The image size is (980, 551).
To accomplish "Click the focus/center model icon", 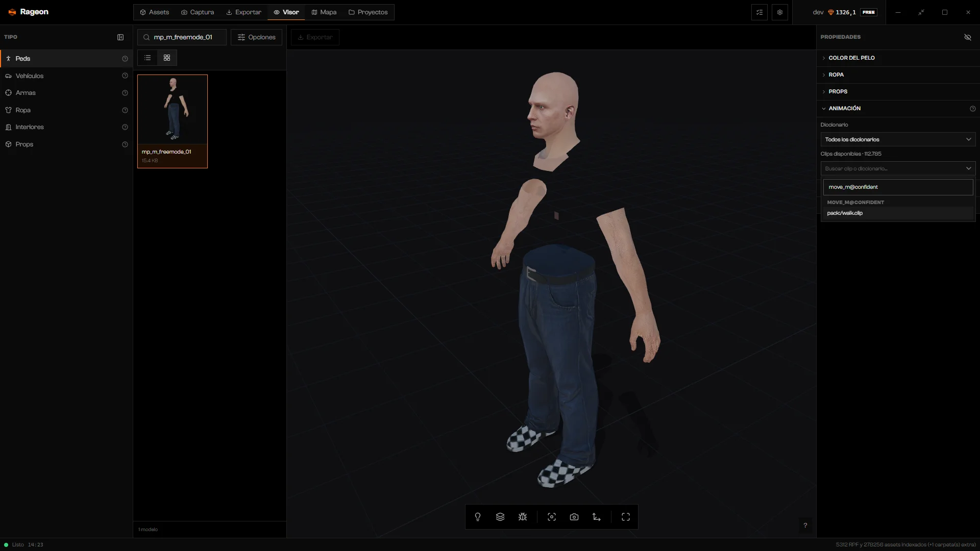I will (552, 517).
